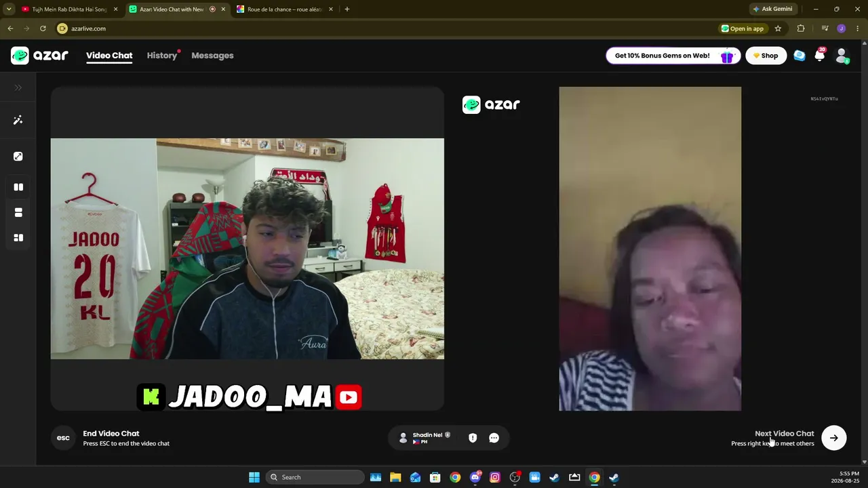Screen dimensions: 868x488
Task: Click the ESC key button
Action: (63, 438)
